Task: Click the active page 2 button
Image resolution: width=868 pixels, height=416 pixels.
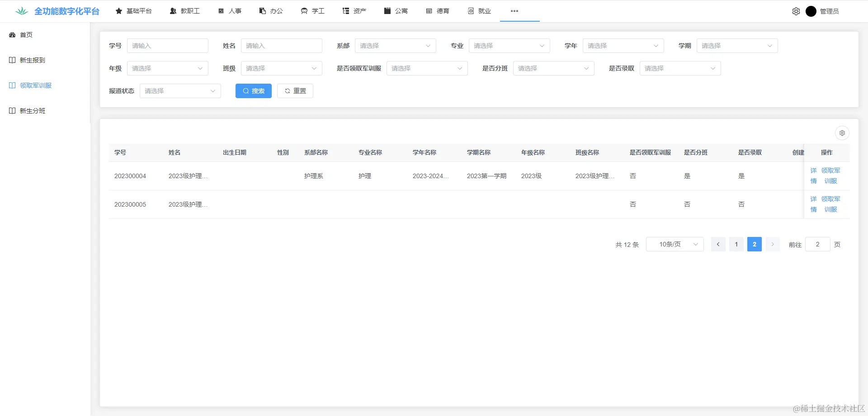Action: (x=755, y=244)
